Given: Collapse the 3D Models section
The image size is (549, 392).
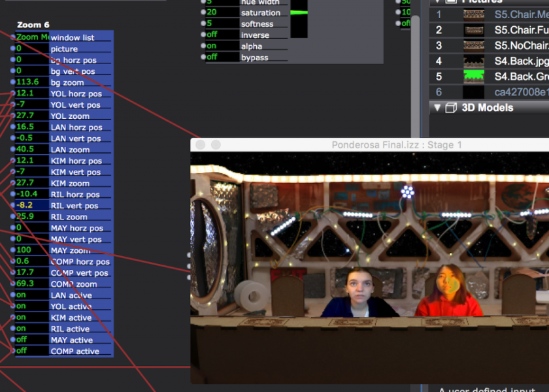Looking at the screenshot, I should (437, 108).
